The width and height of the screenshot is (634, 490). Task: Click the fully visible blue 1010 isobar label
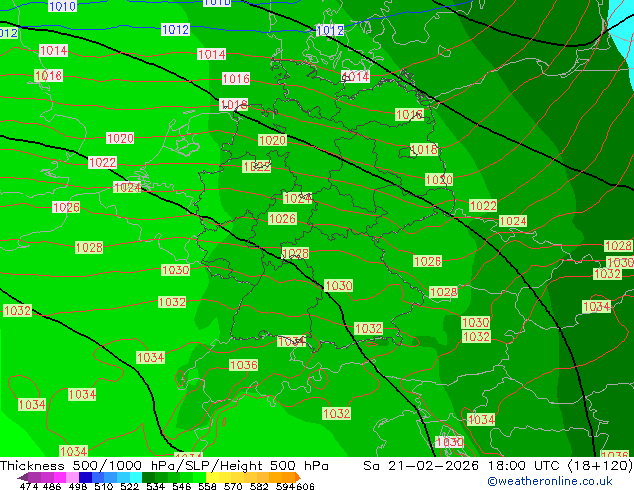click(62, 6)
